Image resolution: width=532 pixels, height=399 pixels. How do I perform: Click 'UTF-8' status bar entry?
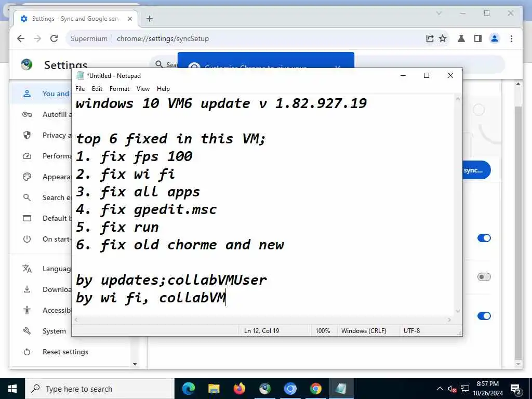411,331
